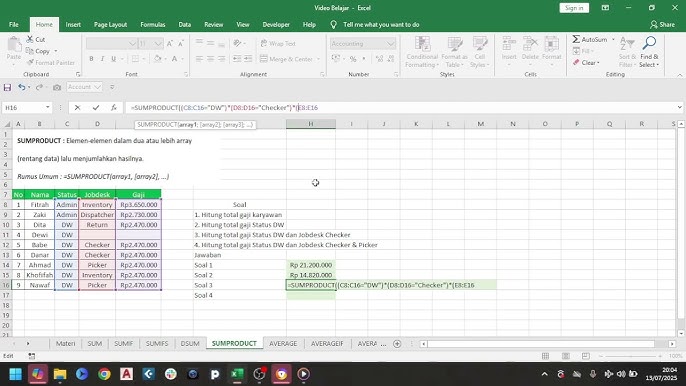
Task: Open the font size dropdown
Action: [x=158, y=44]
